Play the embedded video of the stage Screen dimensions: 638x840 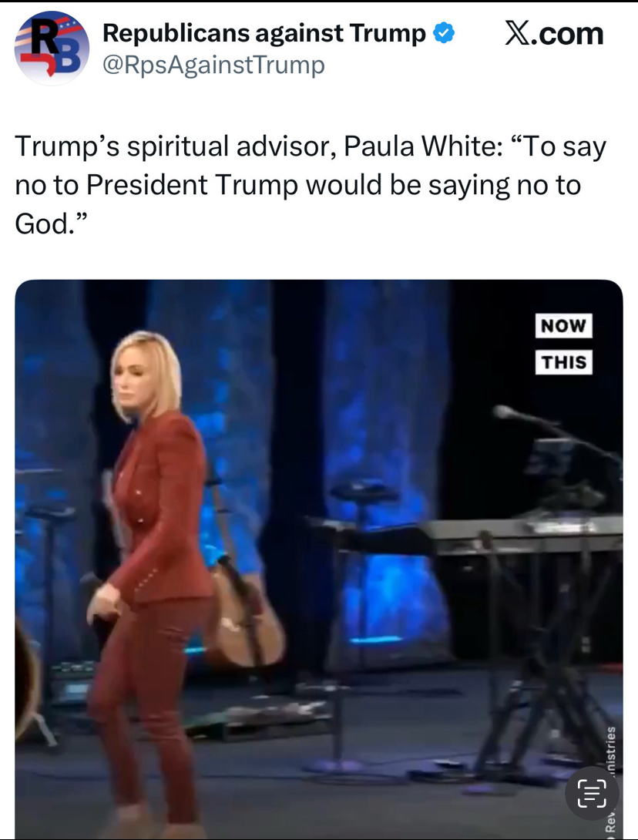click(319, 559)
